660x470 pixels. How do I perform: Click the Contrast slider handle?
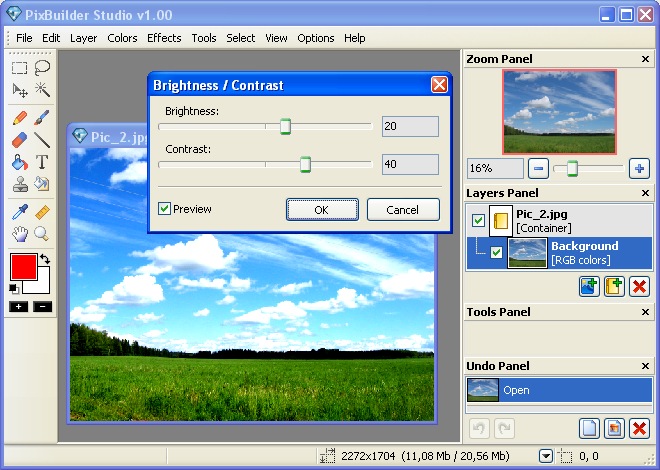(x=306, y=164)
